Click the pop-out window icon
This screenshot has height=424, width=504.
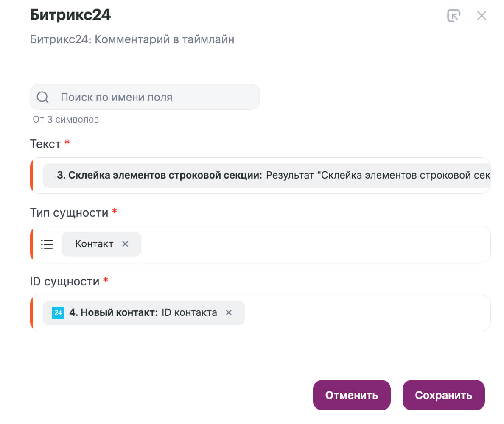[x=454, y=15]
